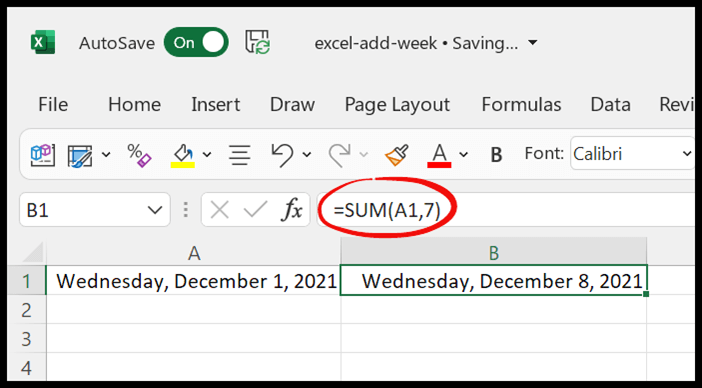Expand the Font Calibri dropdown

[x=687, y=154]
